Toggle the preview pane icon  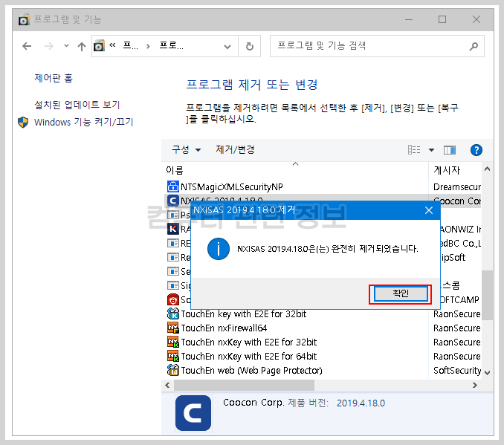point(449,150)
